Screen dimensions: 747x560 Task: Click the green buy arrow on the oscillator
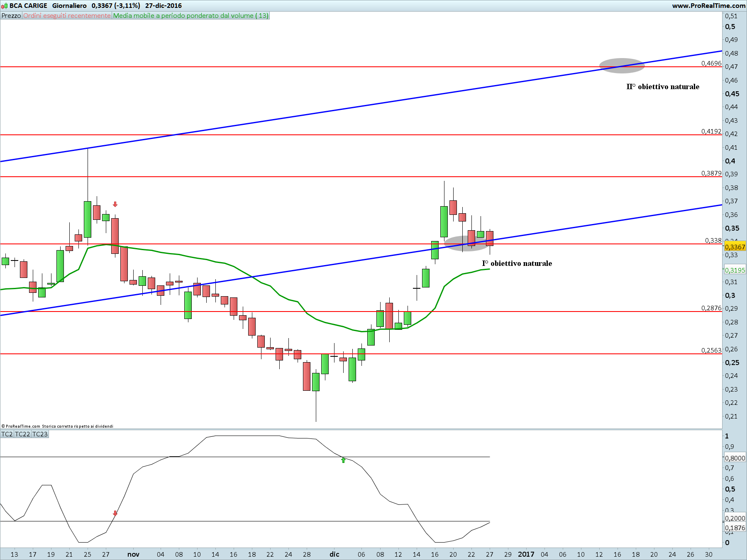click(x=343, y=460)
